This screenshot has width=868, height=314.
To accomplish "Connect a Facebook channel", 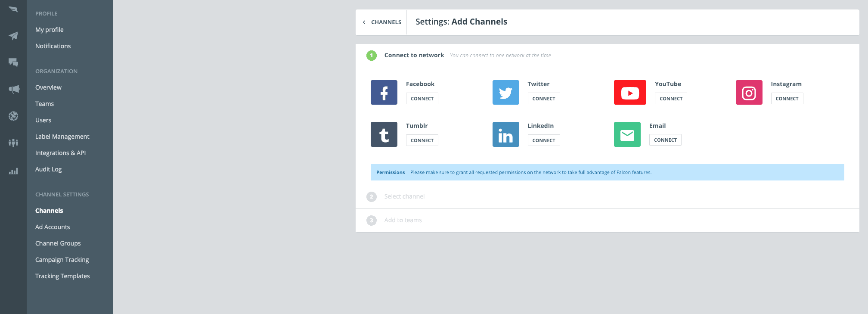I will [x=422, y=99].
